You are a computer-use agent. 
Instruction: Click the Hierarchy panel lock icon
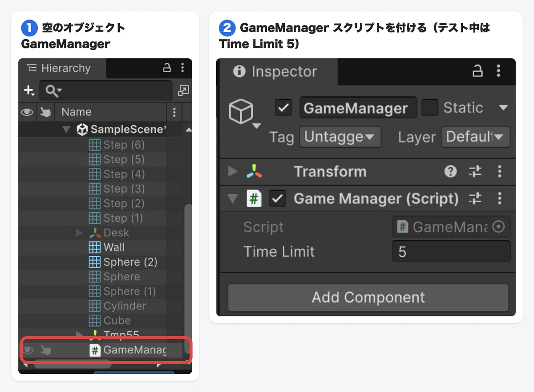coord(167,68)
